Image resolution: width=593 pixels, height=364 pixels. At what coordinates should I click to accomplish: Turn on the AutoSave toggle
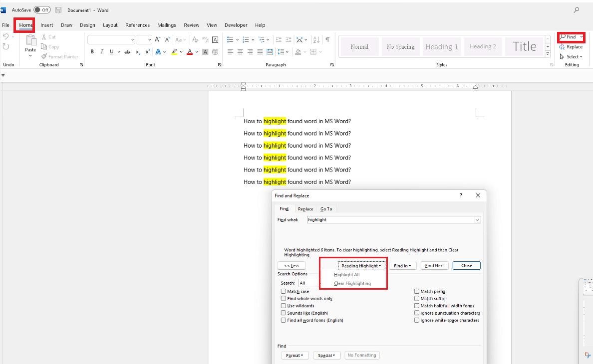coord(42,10)
